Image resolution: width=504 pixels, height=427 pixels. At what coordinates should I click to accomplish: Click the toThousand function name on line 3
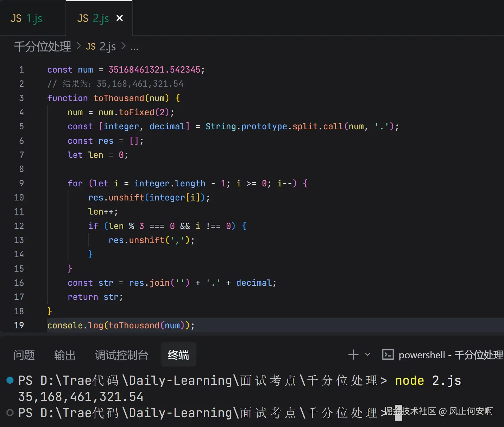(119, 98)
